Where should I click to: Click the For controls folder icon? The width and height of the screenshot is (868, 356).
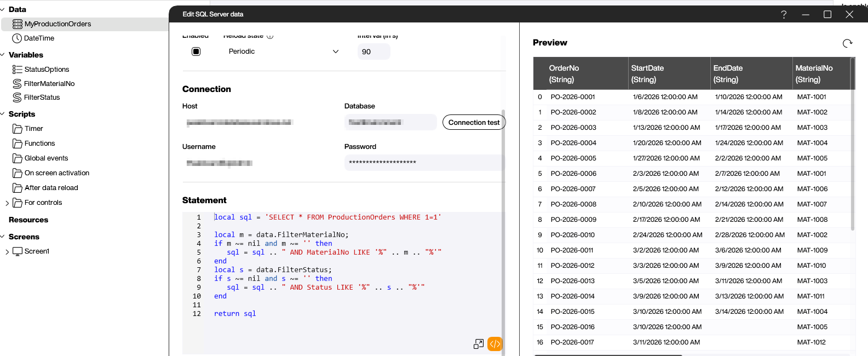18,203
